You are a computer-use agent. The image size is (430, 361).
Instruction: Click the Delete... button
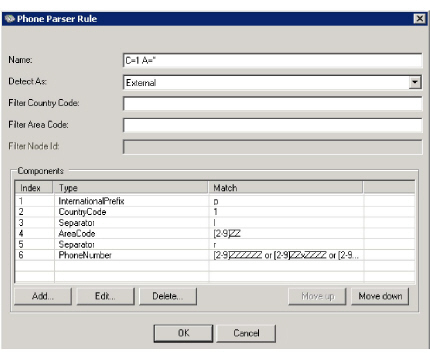[168, 296]
